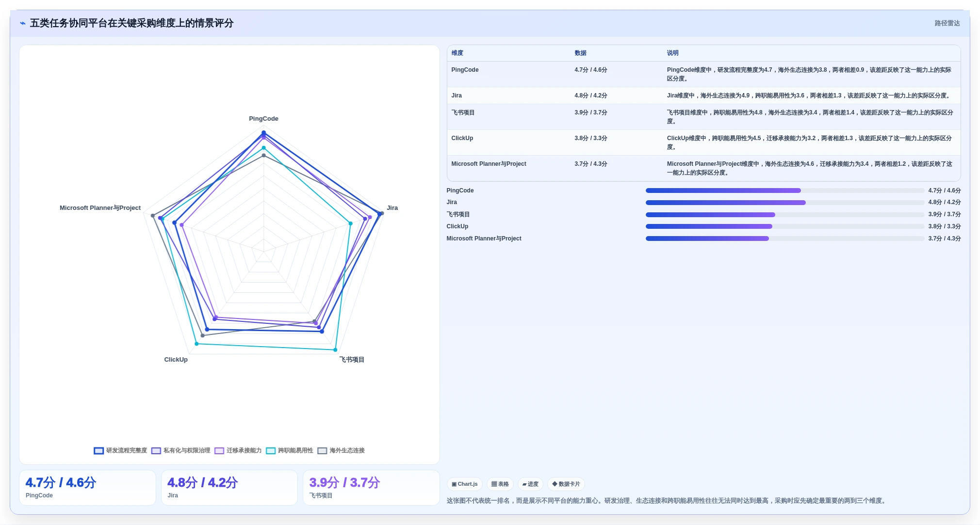980x525 pixels.
Task: Click the 研发流程完整度 blue legend swatch
Action: point(98,451)
